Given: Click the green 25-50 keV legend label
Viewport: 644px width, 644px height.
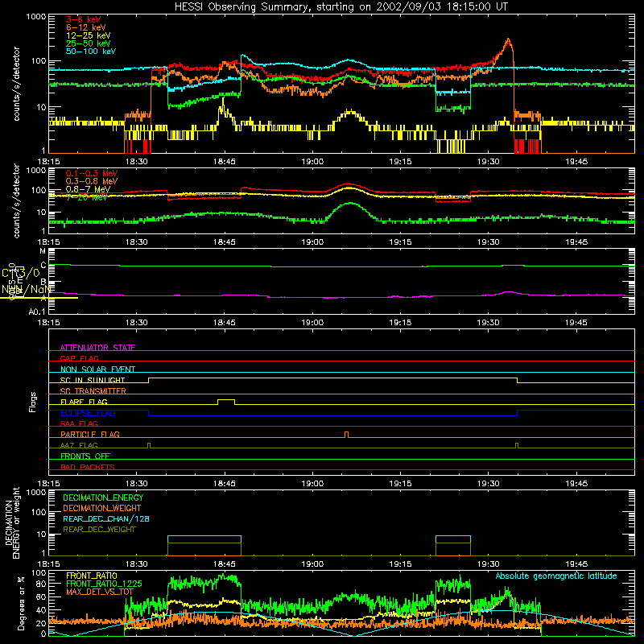Looking at the screenshot, I should click(89, 43).
